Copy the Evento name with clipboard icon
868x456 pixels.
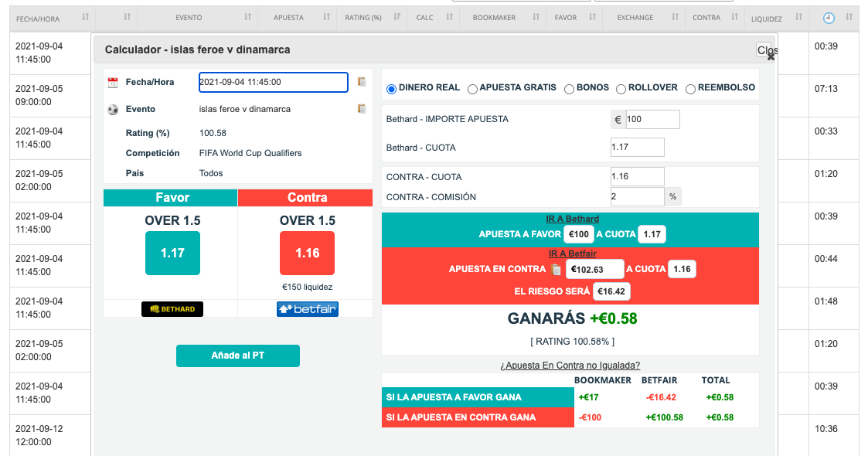[x=362, y=109]
